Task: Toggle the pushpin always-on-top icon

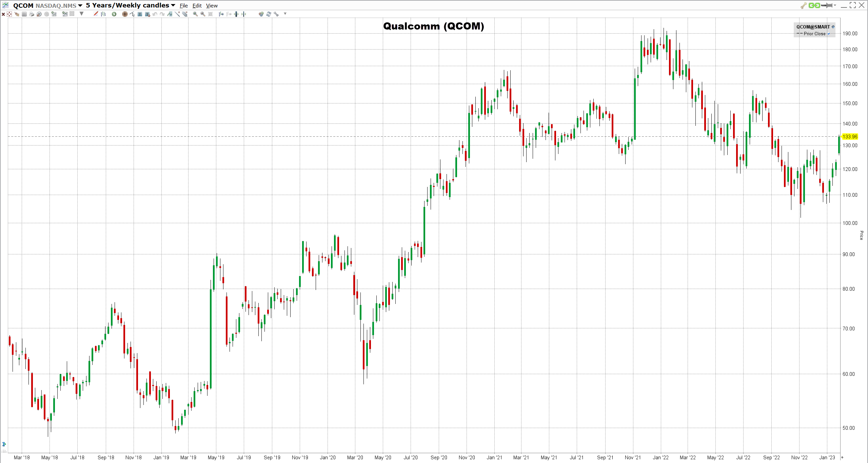Action: pyautogui.click(x=827, y=5)
